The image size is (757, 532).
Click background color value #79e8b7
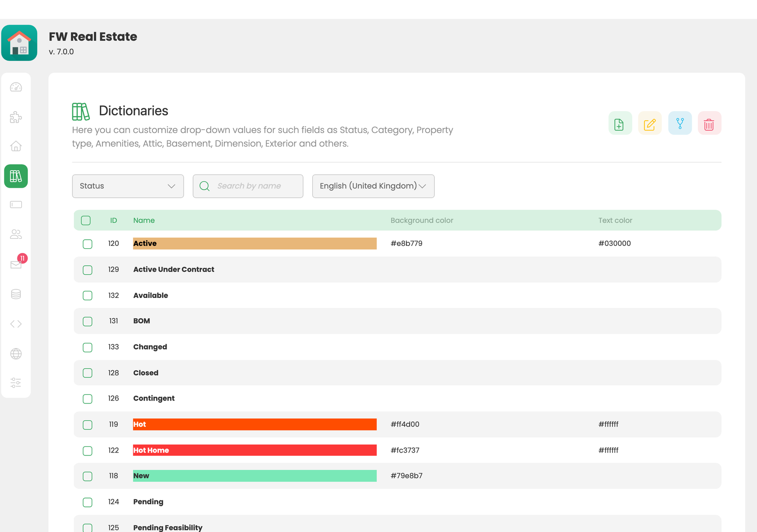coord(406,476)
